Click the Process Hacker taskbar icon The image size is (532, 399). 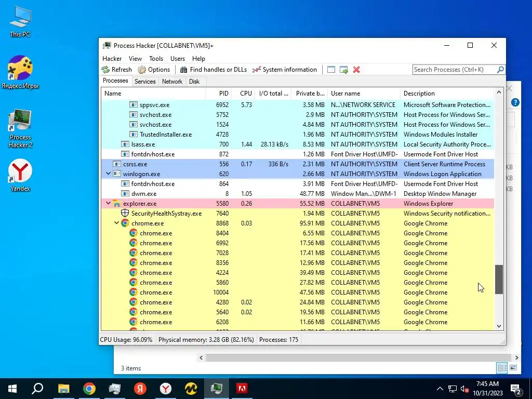tap(216, 389)
